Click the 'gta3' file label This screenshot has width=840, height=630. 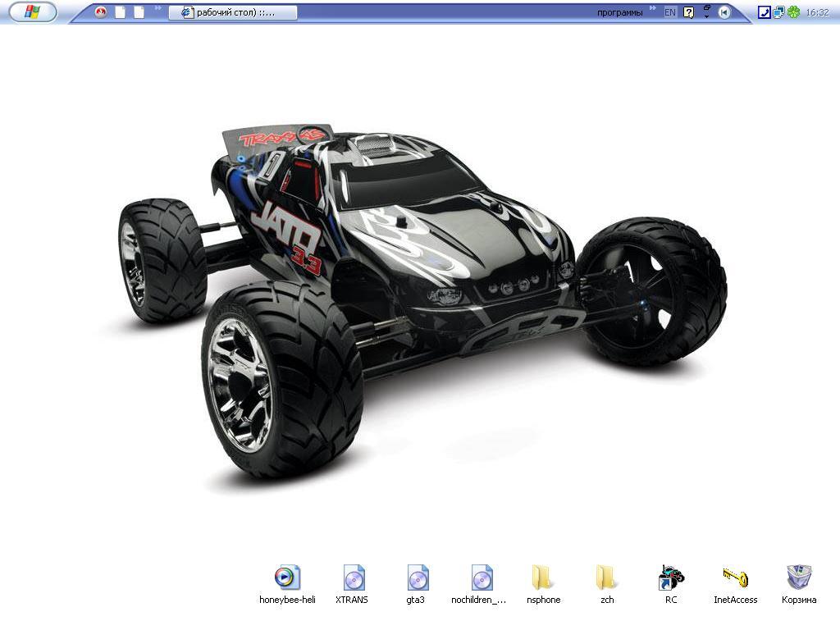(415, 600)
